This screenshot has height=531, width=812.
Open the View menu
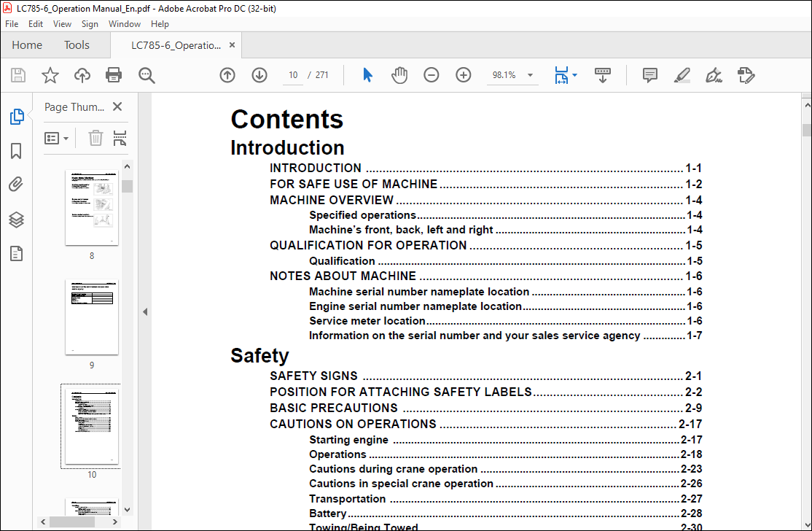[62, 24]
